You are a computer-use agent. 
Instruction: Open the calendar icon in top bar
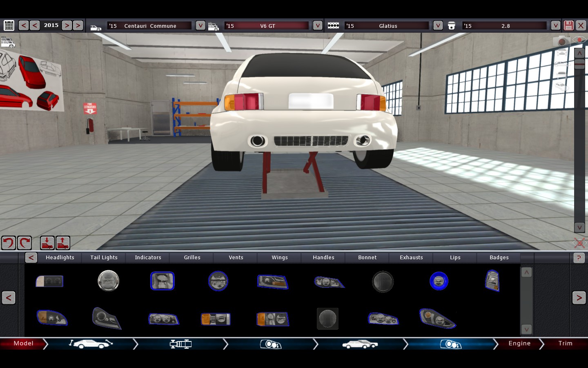(9, 25)
